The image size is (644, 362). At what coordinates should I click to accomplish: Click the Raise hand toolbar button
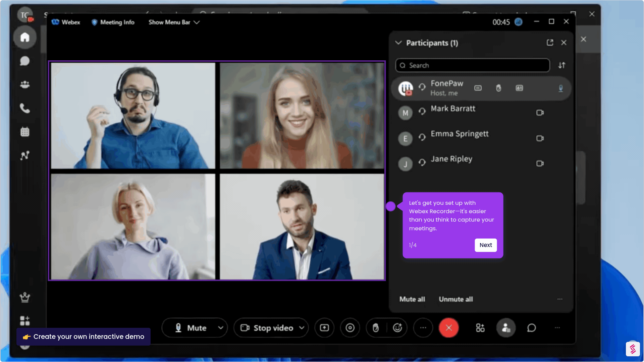coord(376,328)
